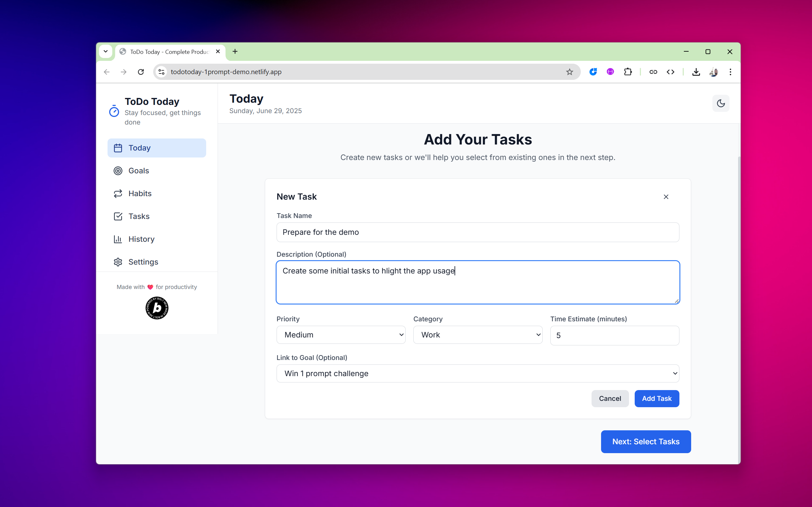Click the Bolt badge logo in sidebar
The height and width of the screenshot is (507, 812).
pyautogui.click(x=157, y=308)
